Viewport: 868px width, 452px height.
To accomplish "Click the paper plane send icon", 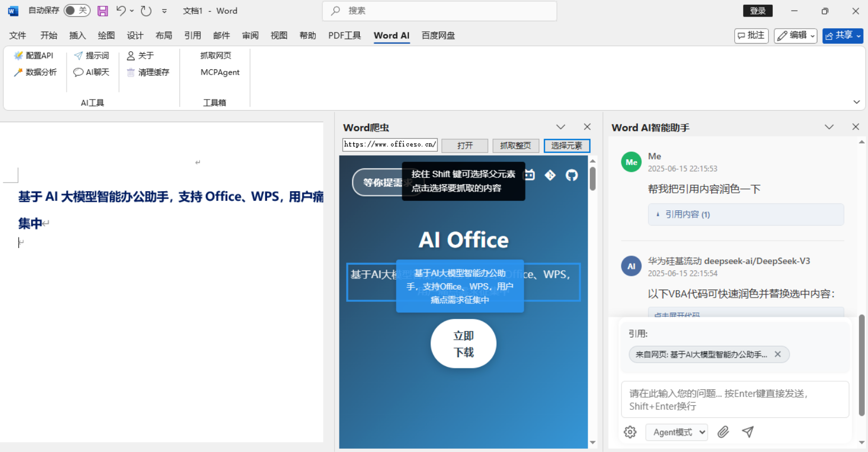I will (x=748, y=432).
